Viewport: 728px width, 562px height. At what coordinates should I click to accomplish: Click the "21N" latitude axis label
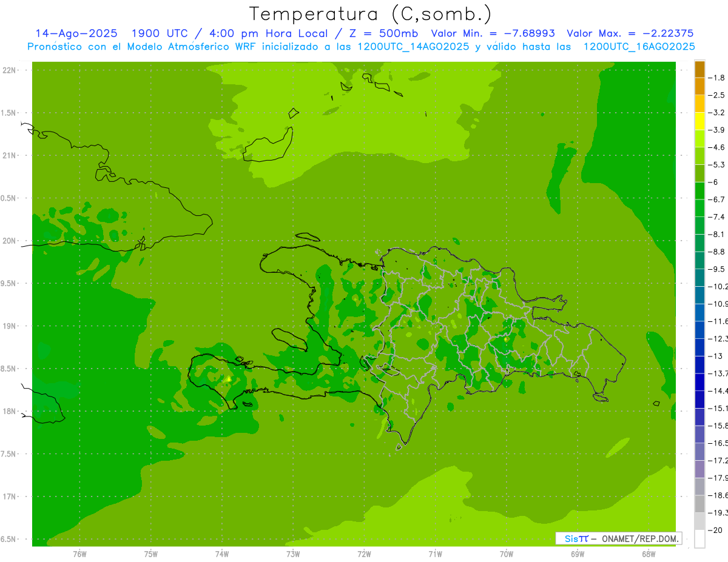click(9, 156)
